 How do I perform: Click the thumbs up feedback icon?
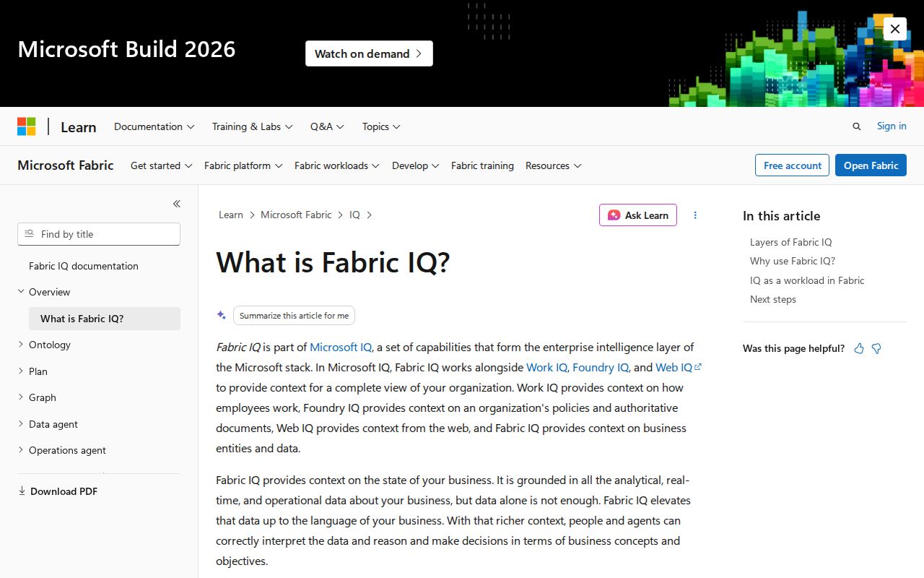(859, 348)
